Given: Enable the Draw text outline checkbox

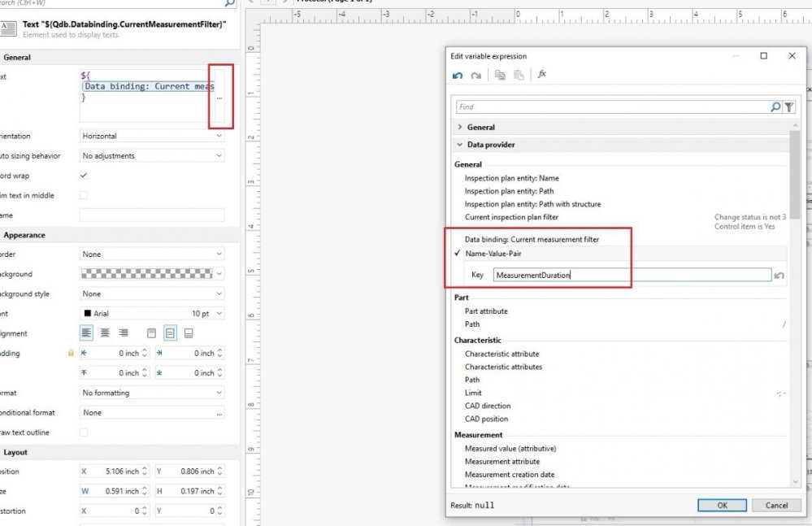Looking at the screenshot, I should point(84,433).
